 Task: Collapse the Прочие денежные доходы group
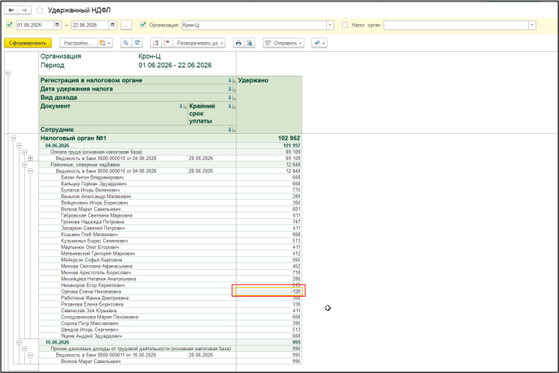coord(25,349)
